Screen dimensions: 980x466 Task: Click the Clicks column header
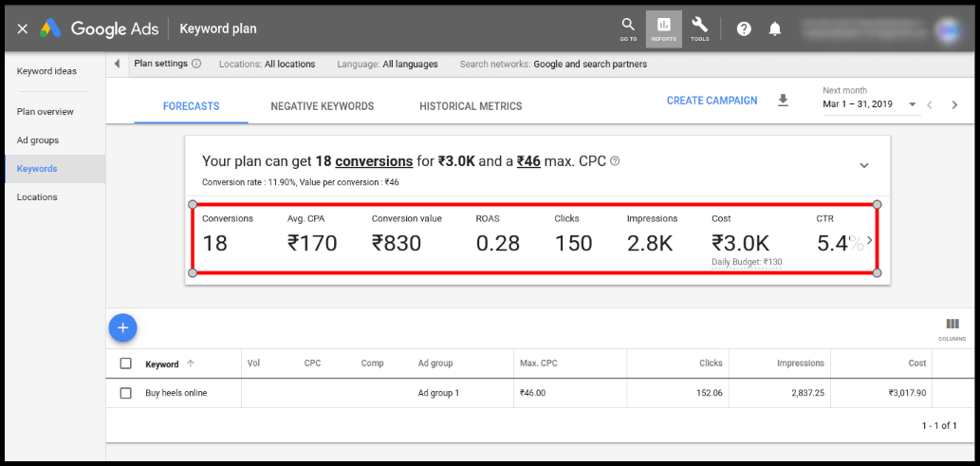pyautogui.click(x=711, y=363)
